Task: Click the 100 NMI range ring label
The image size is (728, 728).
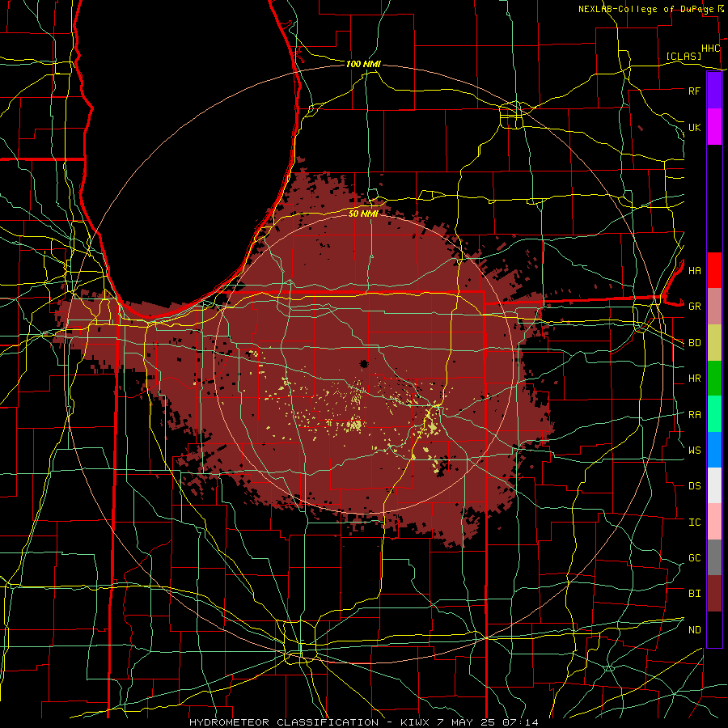Action: tap(363, 64)
